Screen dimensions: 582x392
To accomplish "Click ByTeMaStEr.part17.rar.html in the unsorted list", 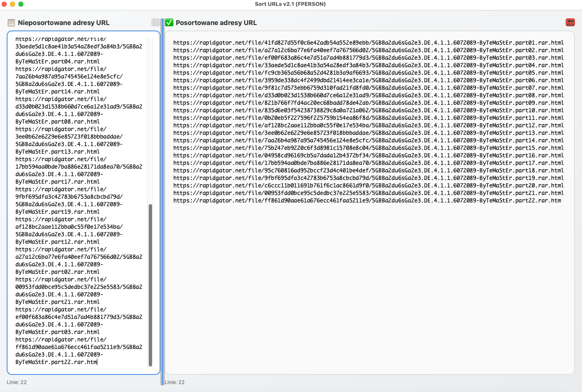I will pos(58,182).
